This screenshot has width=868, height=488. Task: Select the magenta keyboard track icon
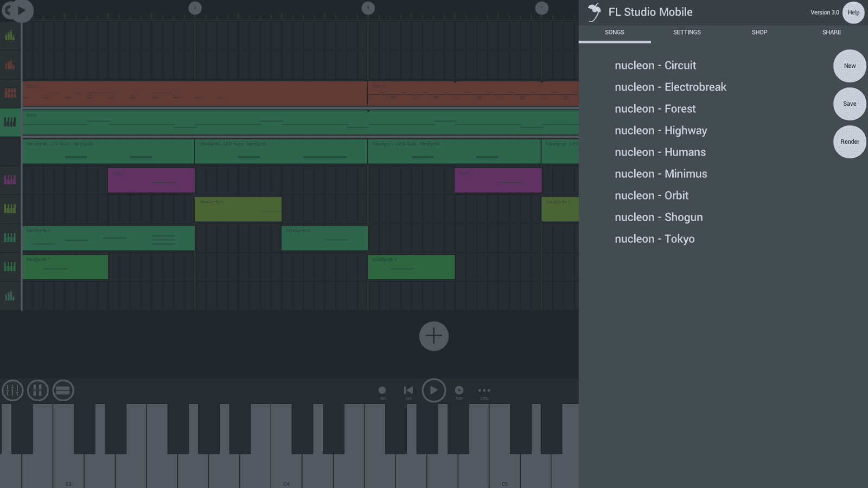[10, 180]
